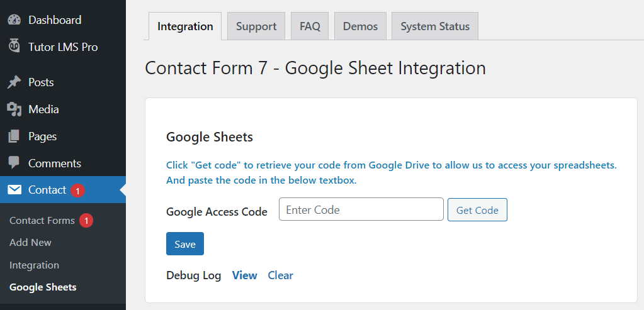Click the Google Sheets section heading
644x310 pixels.
click(x=210, y=137)
